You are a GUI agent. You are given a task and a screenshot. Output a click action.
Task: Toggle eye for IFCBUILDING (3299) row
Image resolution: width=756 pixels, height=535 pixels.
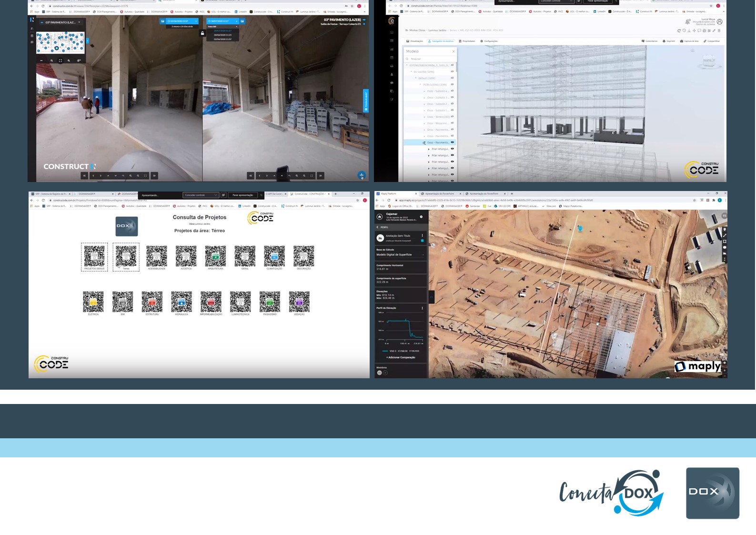pyautogui.click(x=452, y=84)
